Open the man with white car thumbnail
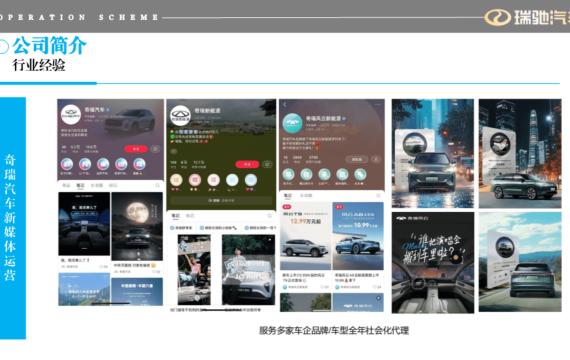 tap(248, 269)
